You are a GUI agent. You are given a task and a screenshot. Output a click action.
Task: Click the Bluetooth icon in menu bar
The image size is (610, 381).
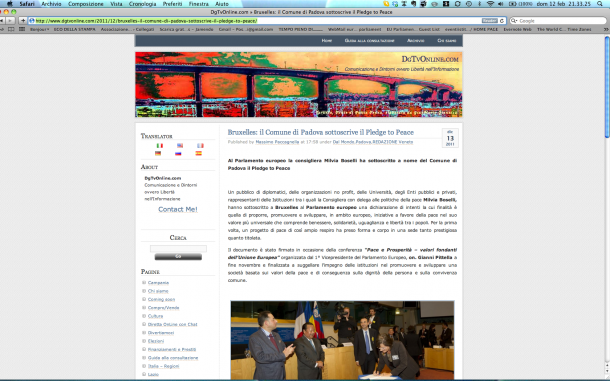pyautogui.click(x=480, y=4)
